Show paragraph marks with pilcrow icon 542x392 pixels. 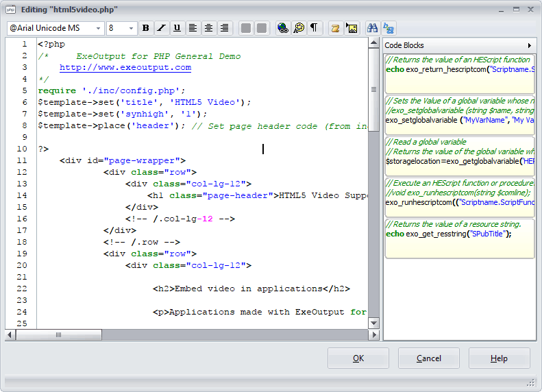tap(314, 28)
